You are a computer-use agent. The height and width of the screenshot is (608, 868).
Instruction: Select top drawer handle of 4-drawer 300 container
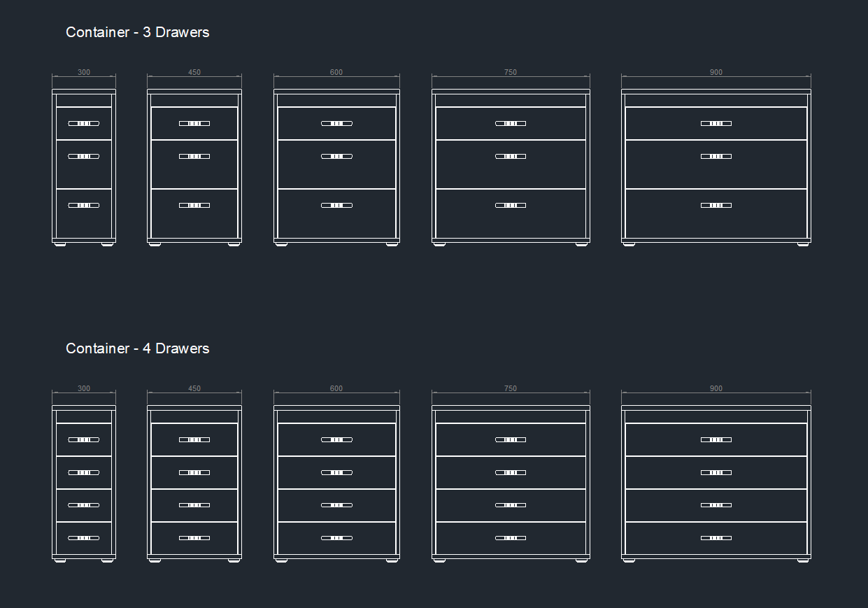(x=84, y=440)
